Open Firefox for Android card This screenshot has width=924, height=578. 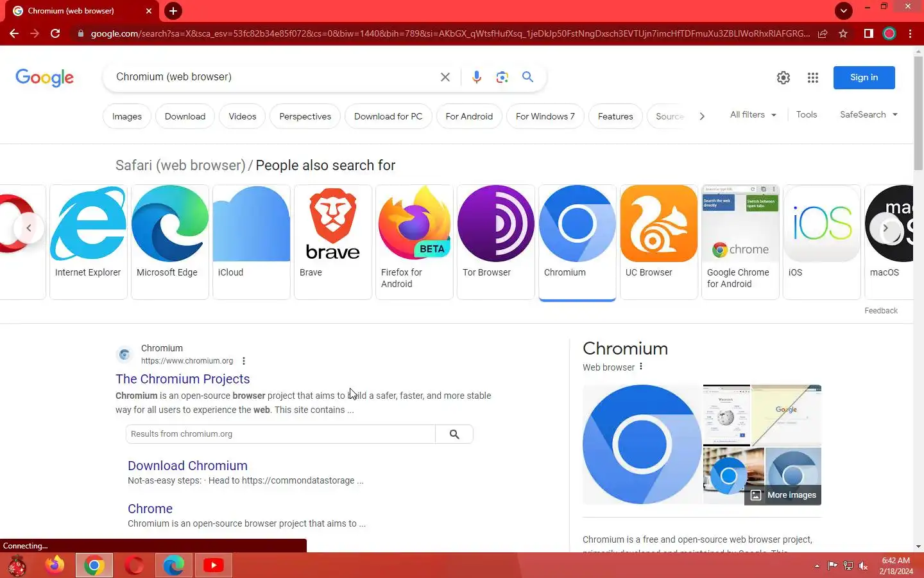(x=415, y=241)
